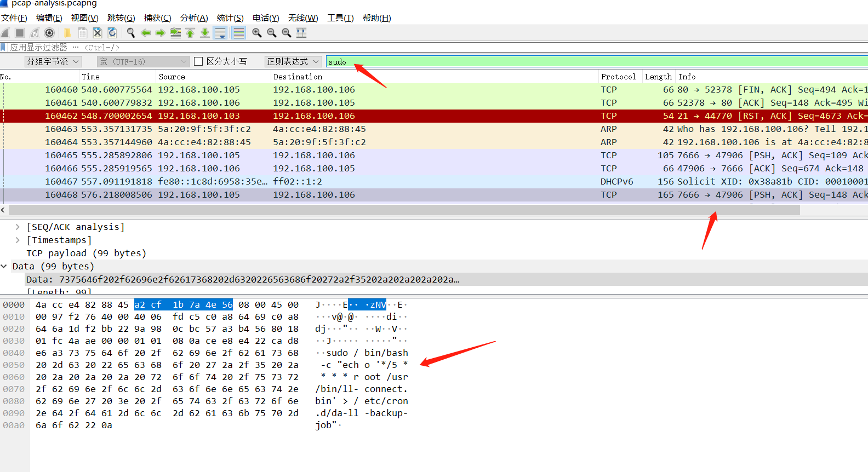Select packet 160461 row
Image resolution: width=868 pixels, height=472 pixels.
click(x=434, y=103)
